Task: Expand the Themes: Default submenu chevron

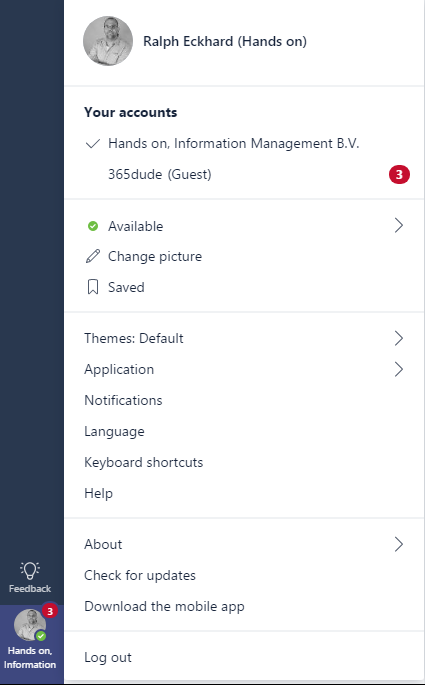Action: click(x=398, y=338)
